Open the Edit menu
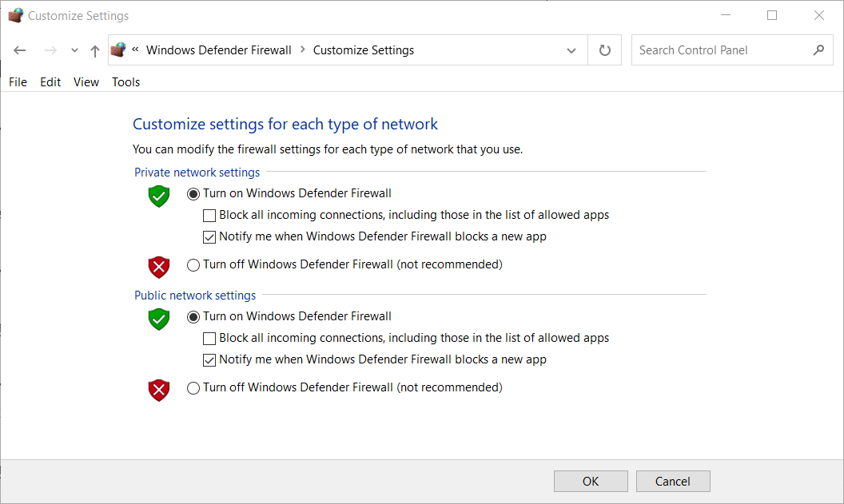Image resolution: width=844 pixels, height=504 pixels. click(50, 81)
